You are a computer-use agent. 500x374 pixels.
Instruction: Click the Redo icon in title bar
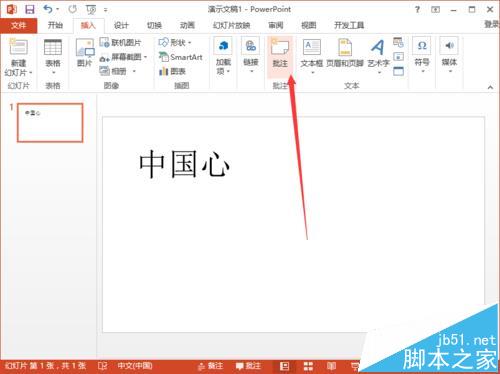tap(72, 9)
